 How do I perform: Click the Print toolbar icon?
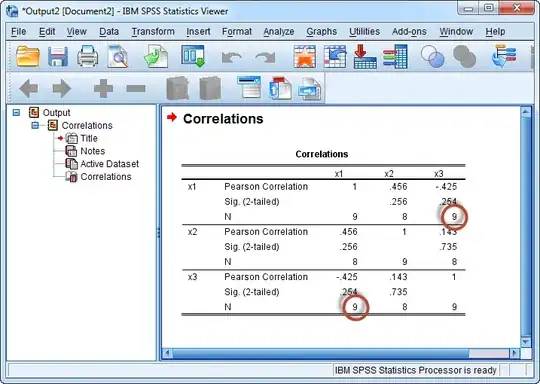point(87,56)
